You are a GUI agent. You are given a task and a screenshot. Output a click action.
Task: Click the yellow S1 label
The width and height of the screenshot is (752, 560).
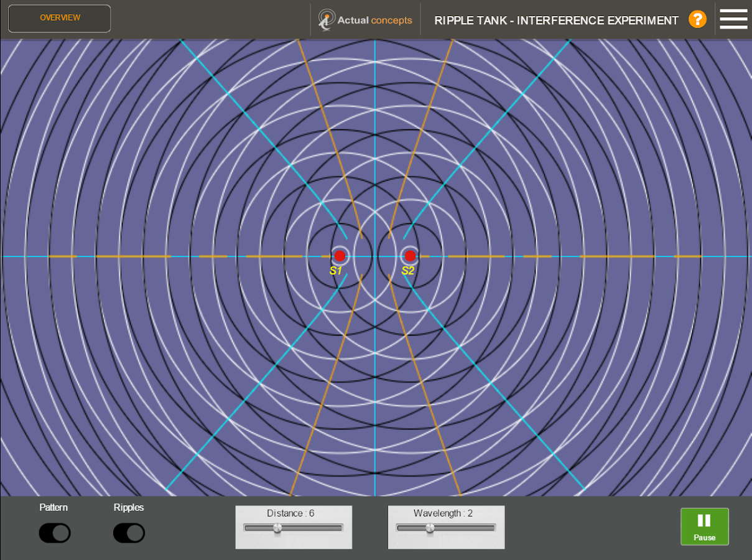point(336,271)
